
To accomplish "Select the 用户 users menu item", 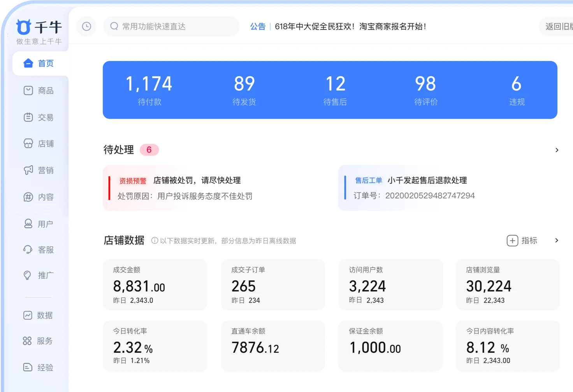I will tap(39, 224).
